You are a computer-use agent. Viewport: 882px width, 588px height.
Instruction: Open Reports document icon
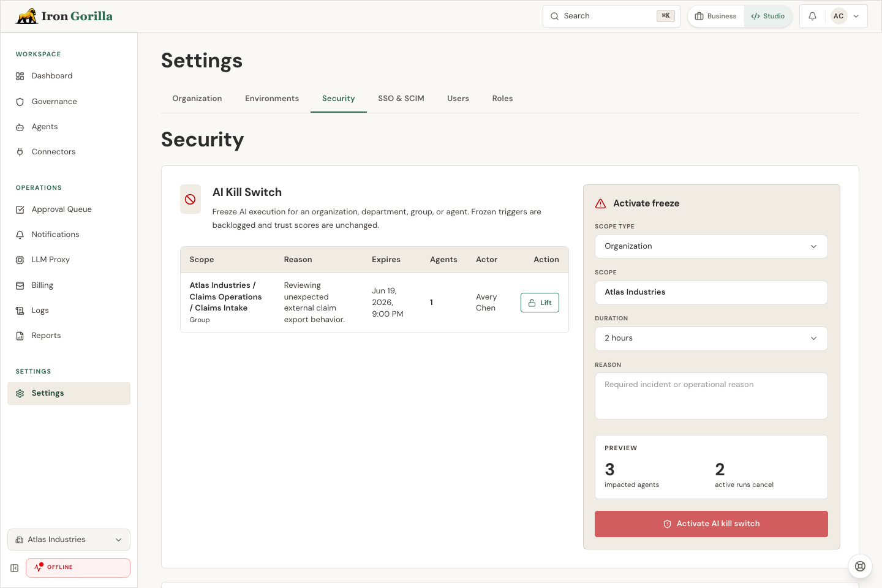(x=20, y=336)
